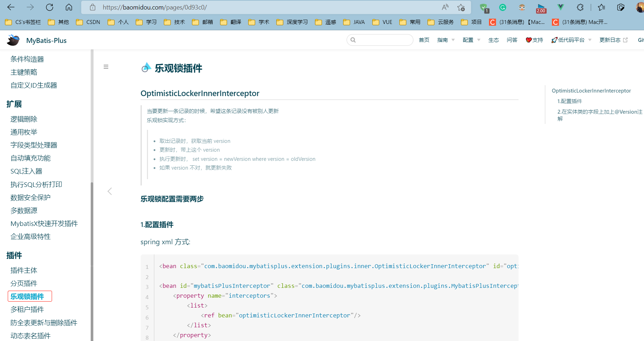Open the browser collections icon
The width and height of the screenshot is (644, 341).
(x=621, y=7)
